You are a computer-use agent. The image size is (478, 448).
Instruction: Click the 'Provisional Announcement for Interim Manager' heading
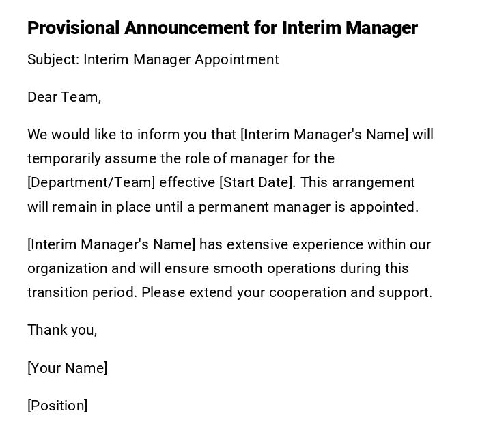pos(222,28)
